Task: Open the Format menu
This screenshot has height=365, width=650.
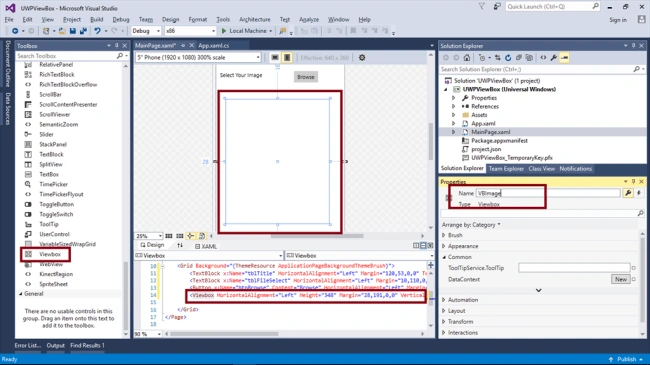Action: 198,19
